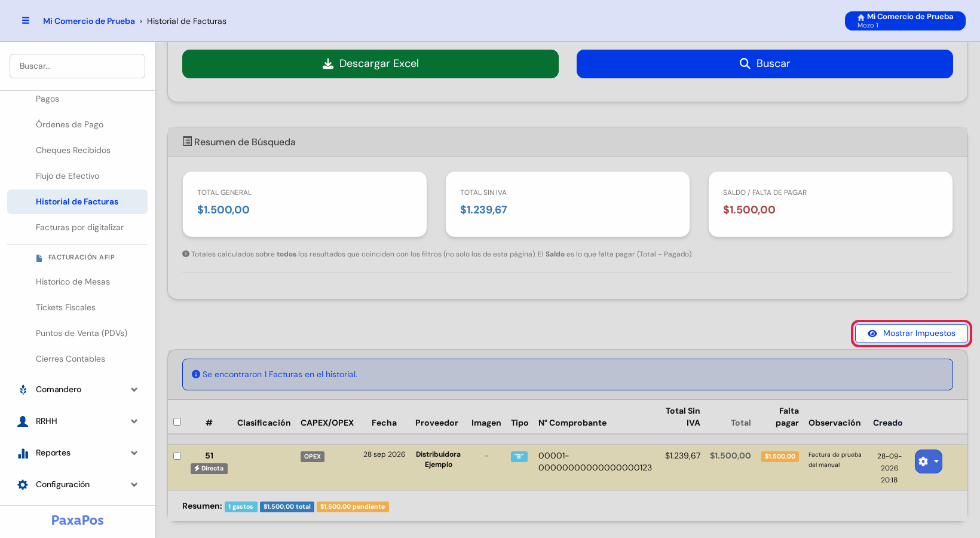980x538 pixels.
Task: Select Historial de Facturas sidebar item
Action: tap(77, 202)
